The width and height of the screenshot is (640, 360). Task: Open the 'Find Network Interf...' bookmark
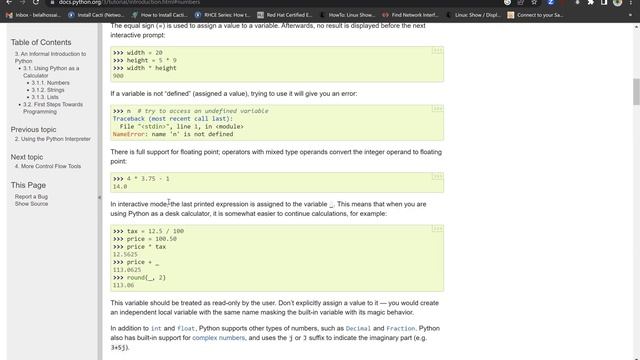click(x=410, y=15)
